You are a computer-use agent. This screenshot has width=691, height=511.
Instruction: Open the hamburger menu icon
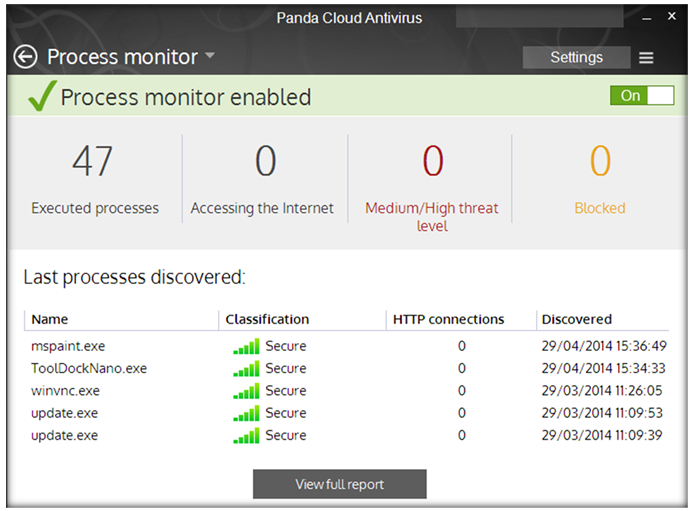coord(646,58)
